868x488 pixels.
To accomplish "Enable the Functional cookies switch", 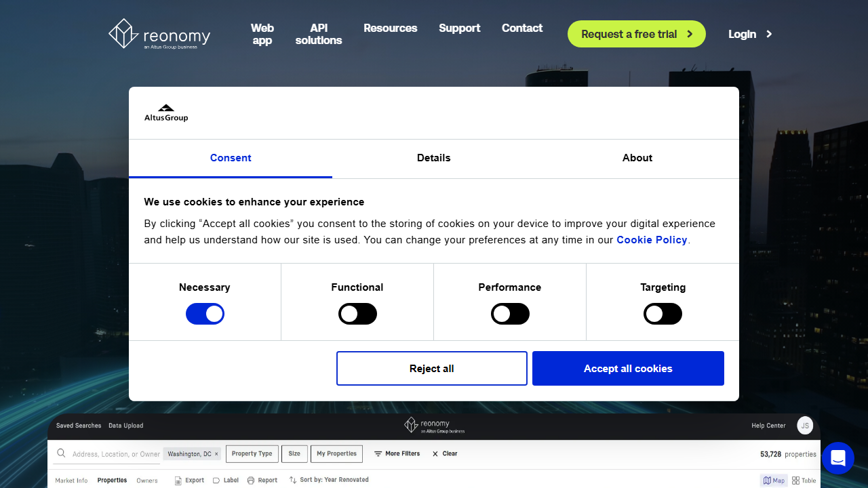I will [357, 314].
